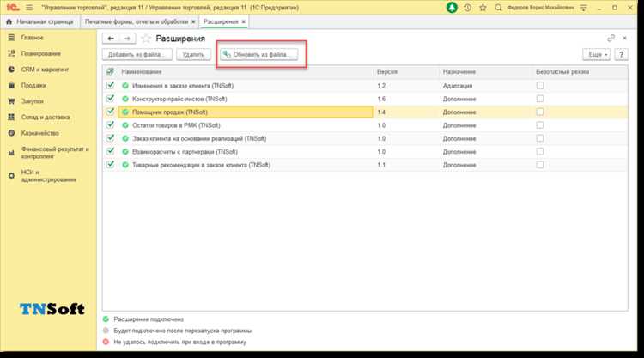This screenshot has width=644, height=358.
Task: Open Планирование section
Action: [40, 53]
